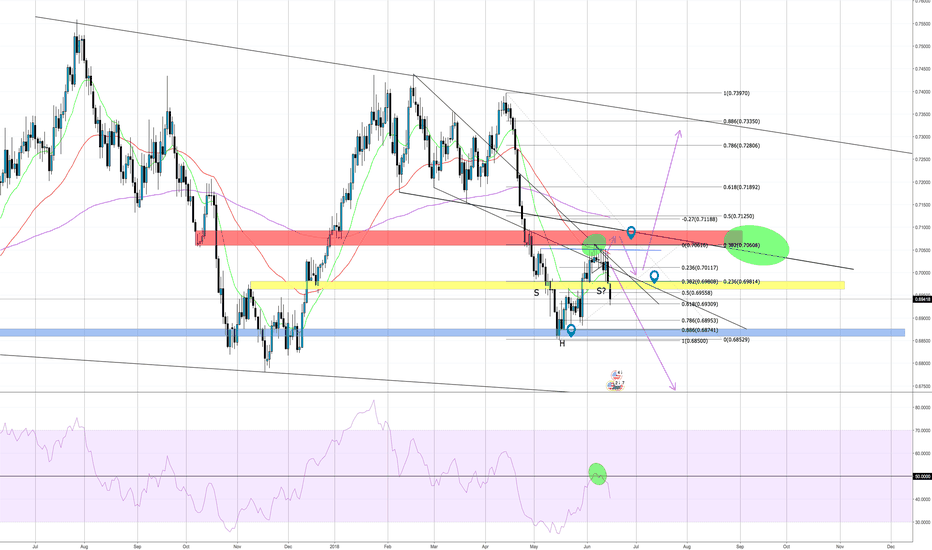Select the small green ellipse on the RSI line
Screen dimensions: 932x550
pyautogui.click(x=597, y=473)
